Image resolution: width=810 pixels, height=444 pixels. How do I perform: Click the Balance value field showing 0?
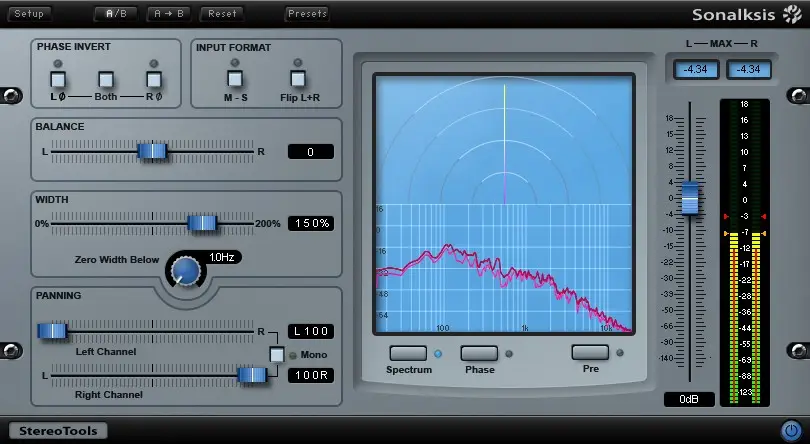(310, 152)
